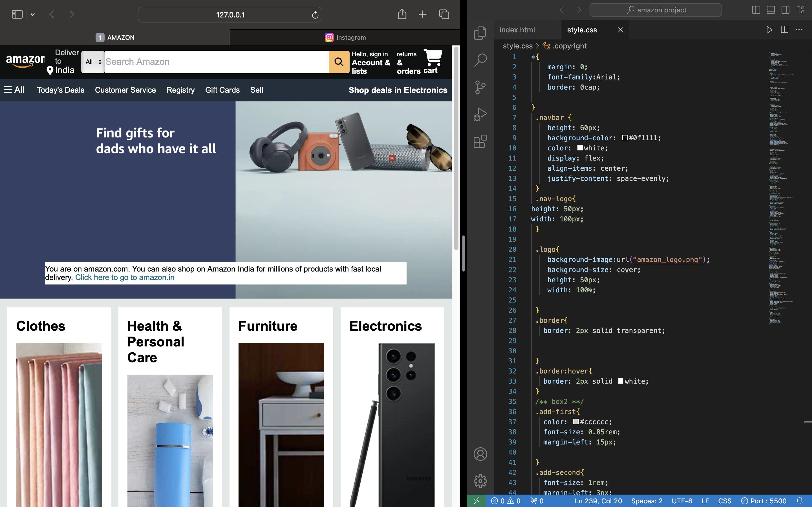Click Today's Deals in the Amazon panel
This screenshot has height=507, width=812.
pyautogui.click(x=60, y=90)
